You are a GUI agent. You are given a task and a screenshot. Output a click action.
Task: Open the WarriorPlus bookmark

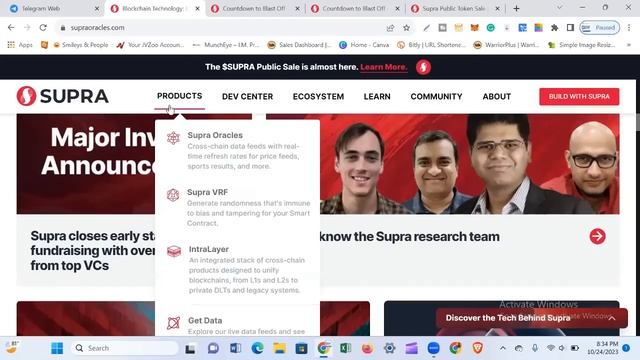tap(506, 45)
